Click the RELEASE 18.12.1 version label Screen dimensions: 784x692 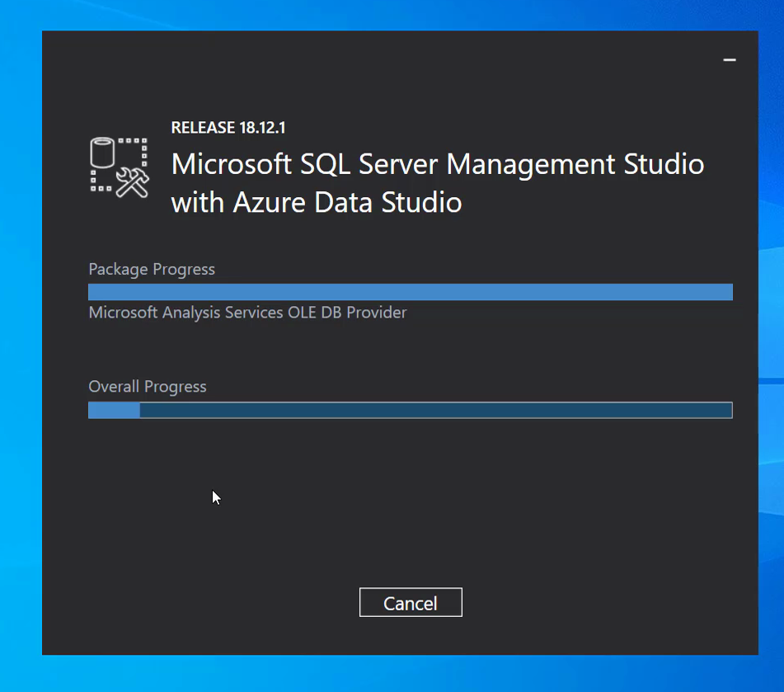tap(228, 128)
